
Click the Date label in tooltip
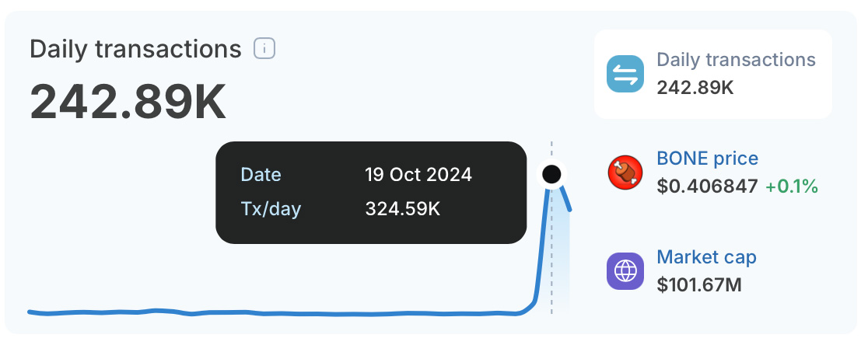(x=261, y=175)
